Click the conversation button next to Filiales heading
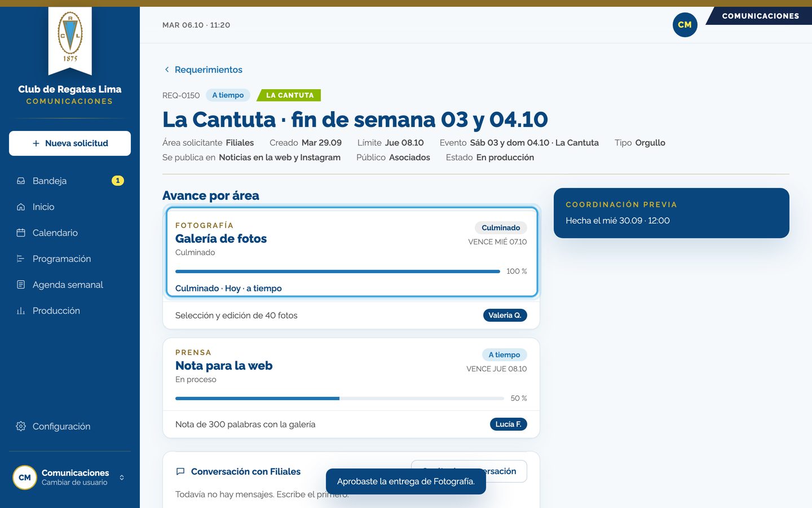The height and width of the screenshot is (508, 812). [x=469, y=471]
